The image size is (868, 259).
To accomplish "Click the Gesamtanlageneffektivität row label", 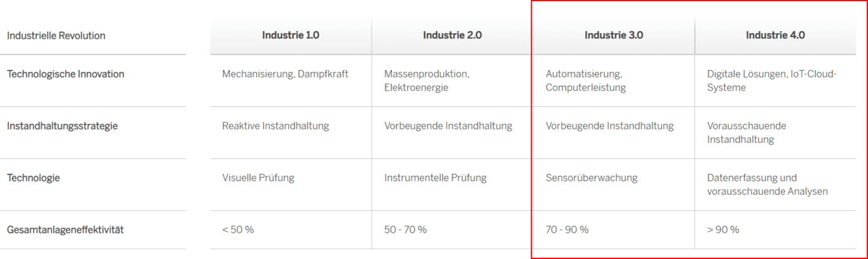I will point(65,230).
